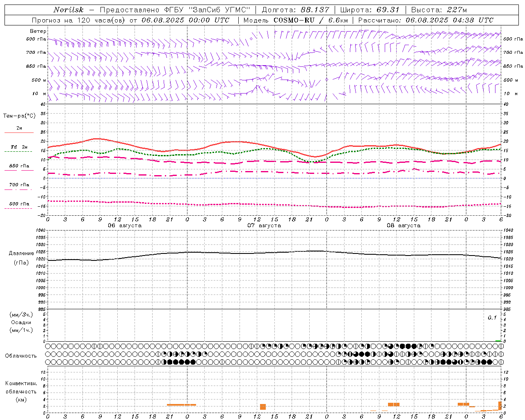Screen dimensions: 525x420
Task: Click the orange convective bar near 12 hours, 08 августа
Action: tap(394, 404)
